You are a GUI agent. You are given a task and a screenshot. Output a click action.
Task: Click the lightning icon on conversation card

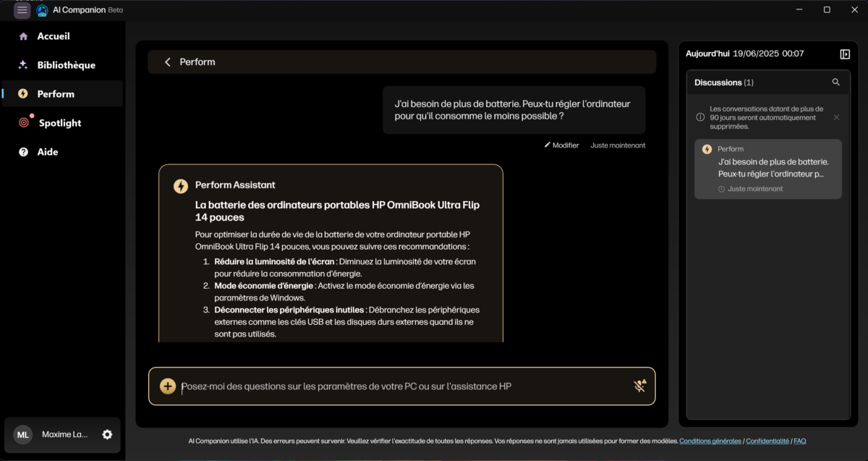point(707,149)
